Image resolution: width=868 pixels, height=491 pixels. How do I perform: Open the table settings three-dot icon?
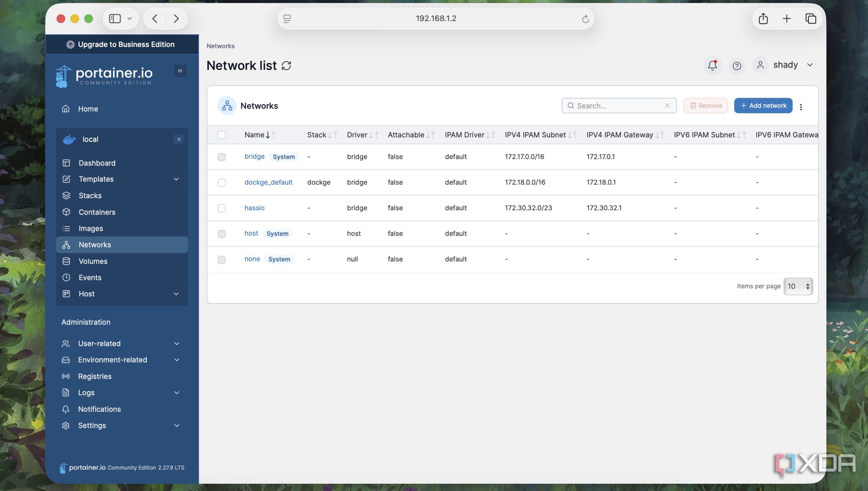coord(801,107)
